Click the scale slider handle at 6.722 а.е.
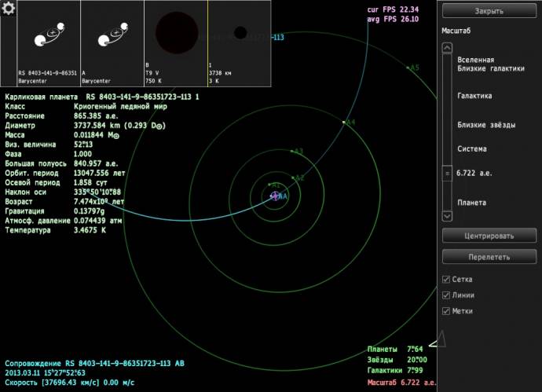This screenshot has width=542, height=392. 447,174
